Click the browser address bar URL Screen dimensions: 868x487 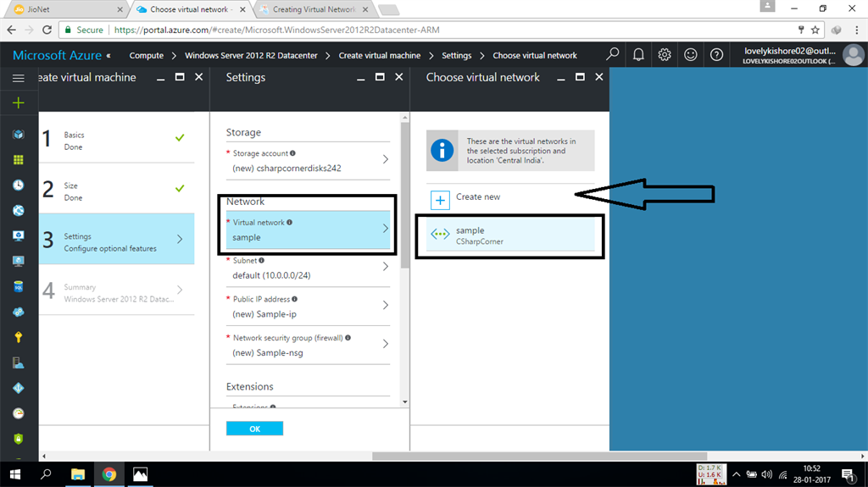[277, 30]
